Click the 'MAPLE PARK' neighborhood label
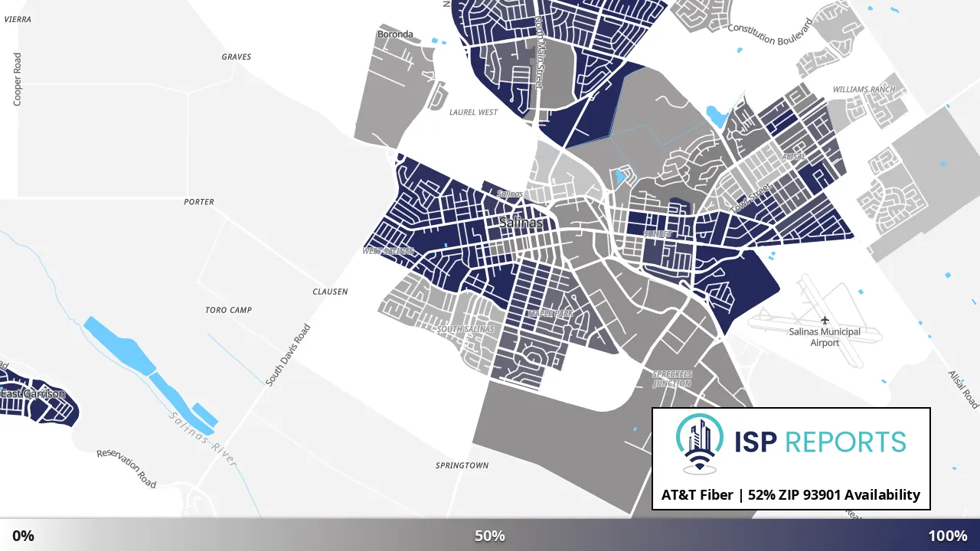 pos(550,314)
